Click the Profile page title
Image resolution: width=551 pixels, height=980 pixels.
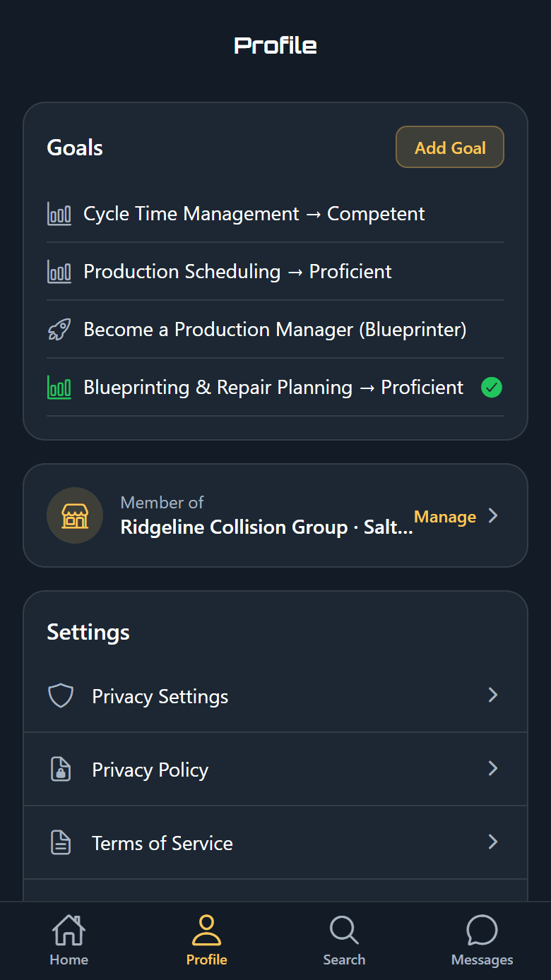(x=275, y=45)
